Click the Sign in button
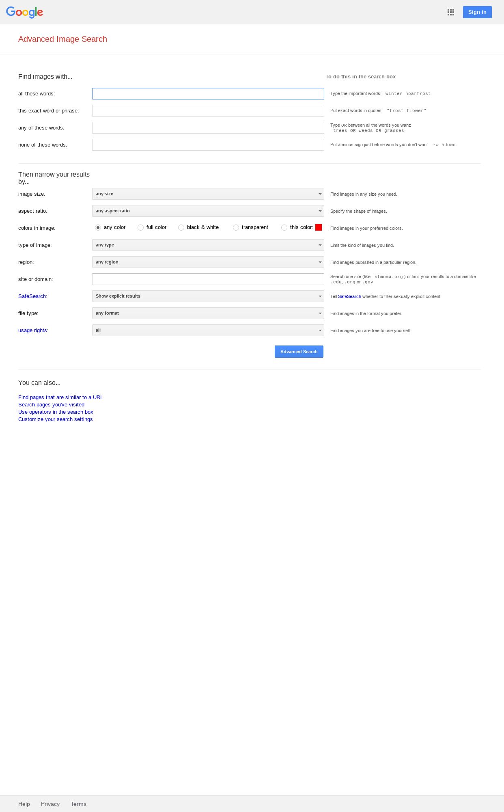 477,12
